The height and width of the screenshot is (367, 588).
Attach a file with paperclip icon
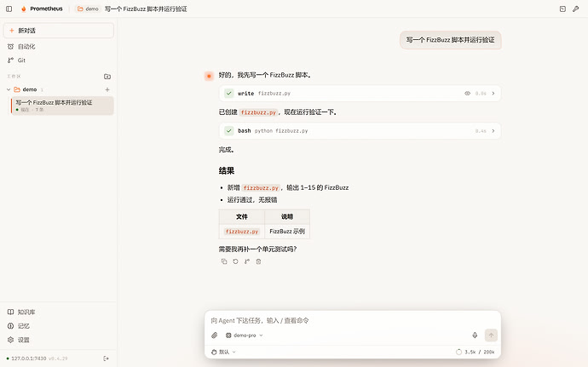click(214, 335)
